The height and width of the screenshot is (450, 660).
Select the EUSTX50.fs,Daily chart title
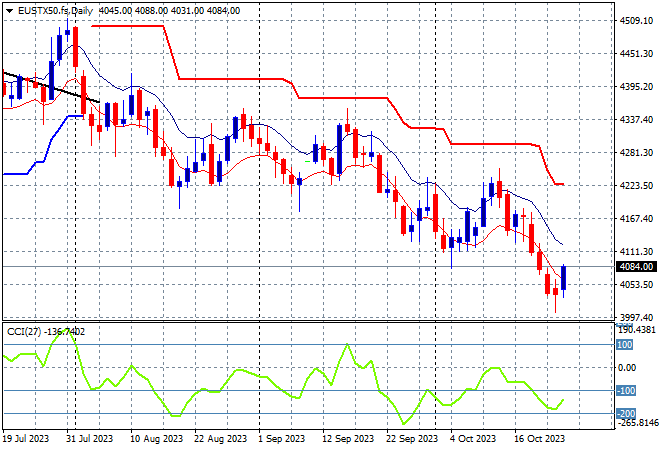[x=55, y=11]
